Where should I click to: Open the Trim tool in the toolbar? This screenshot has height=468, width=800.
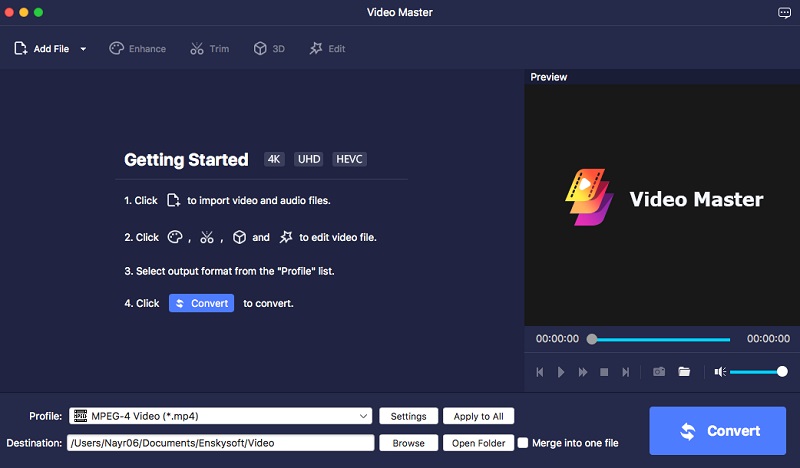[x=209, y=48]
